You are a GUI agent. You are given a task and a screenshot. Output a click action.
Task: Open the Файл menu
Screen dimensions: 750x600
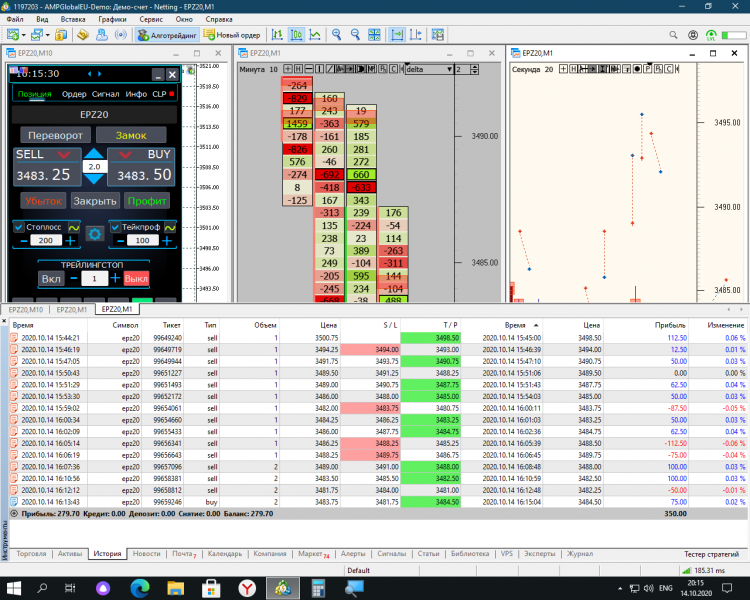pos(15,19)
